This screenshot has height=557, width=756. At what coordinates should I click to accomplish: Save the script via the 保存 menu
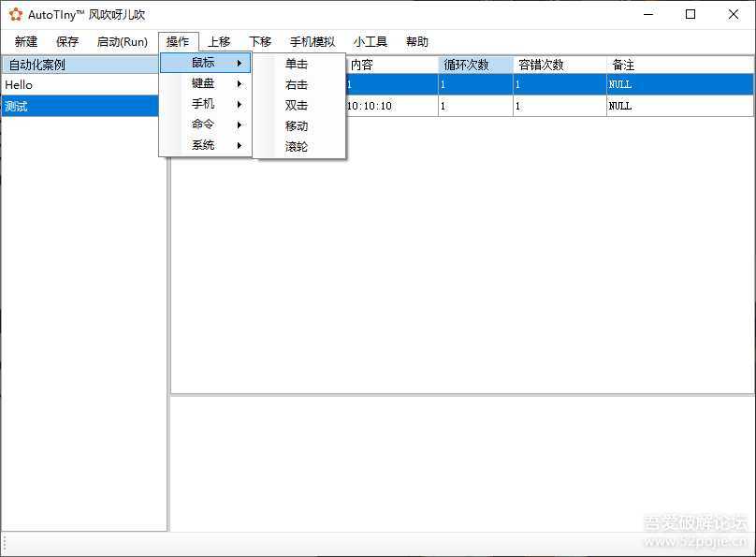[66, 41]
